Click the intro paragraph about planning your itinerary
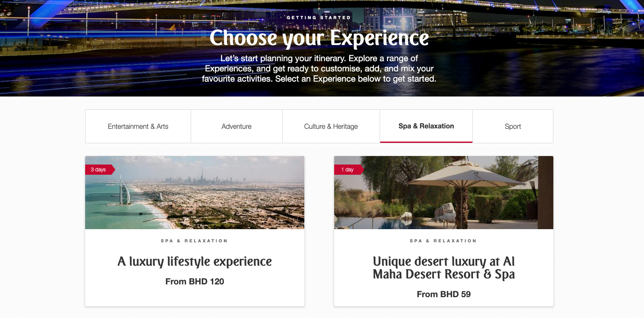 click(319, 68)
